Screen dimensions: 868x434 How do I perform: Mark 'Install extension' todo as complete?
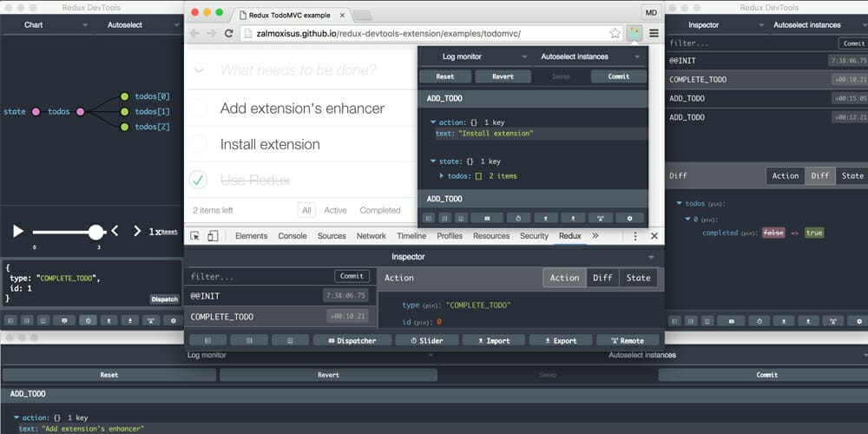(198, 144)
